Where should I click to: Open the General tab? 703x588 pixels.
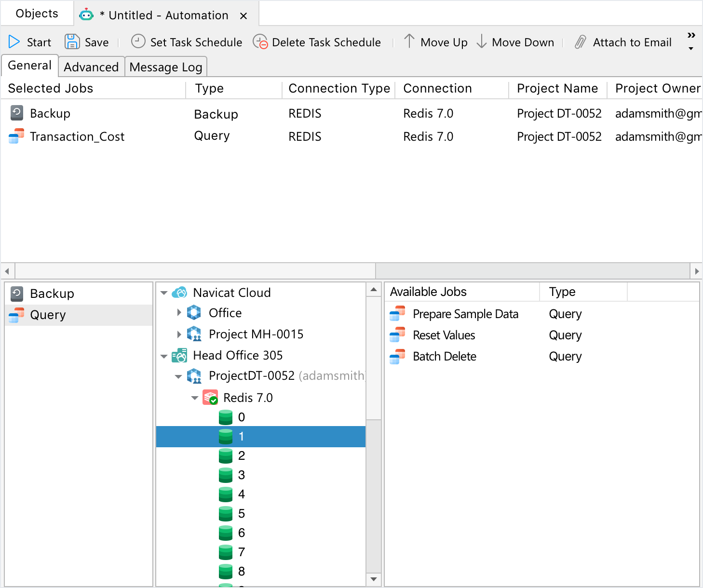[x=30, y=66]
